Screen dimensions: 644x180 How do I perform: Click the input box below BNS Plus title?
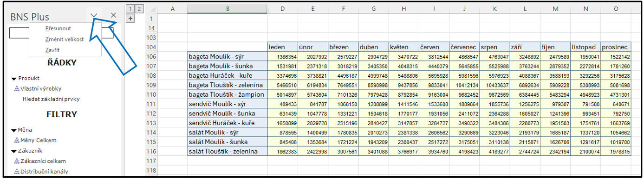61,33
